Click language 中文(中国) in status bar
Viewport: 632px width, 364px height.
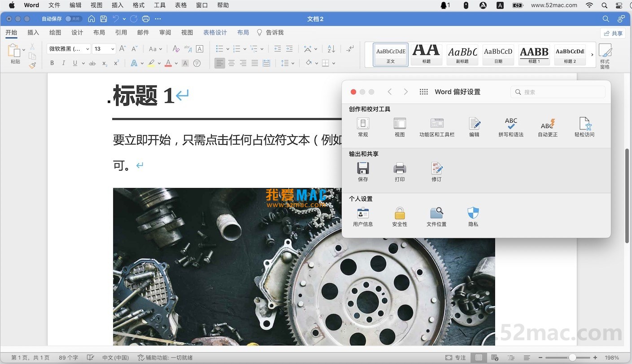click(115, 358)
